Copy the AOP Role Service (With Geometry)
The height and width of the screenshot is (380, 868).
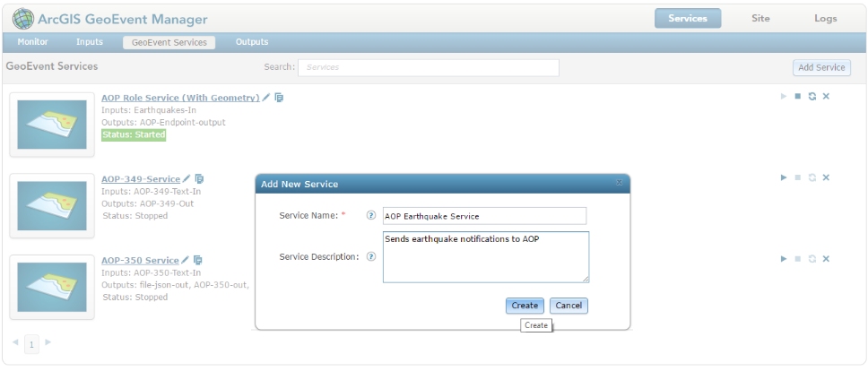279,98
